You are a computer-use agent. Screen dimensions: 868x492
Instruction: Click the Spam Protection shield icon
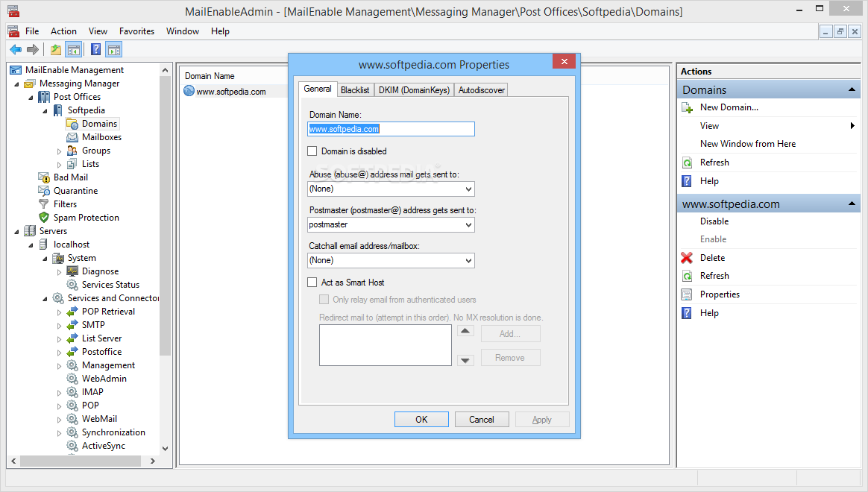44,218
